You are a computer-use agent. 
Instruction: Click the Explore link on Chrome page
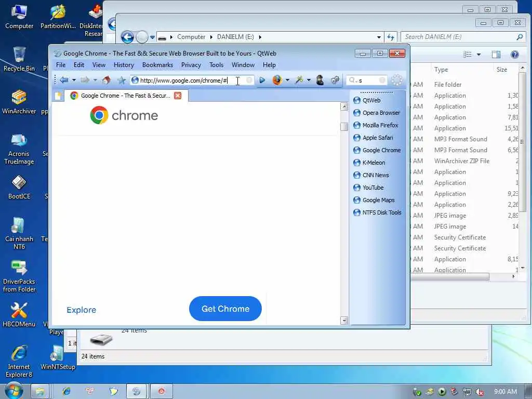[81, 310]
